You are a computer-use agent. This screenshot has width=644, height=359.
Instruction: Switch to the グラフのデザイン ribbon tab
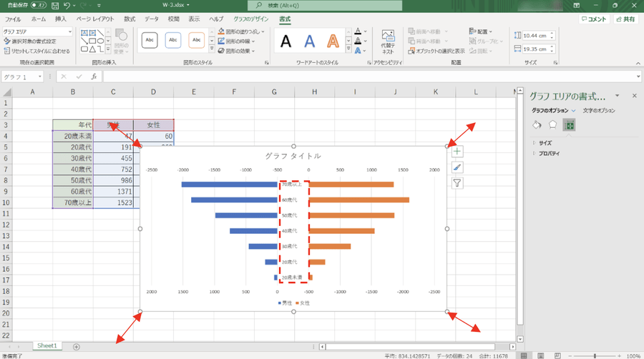point(250,19)
